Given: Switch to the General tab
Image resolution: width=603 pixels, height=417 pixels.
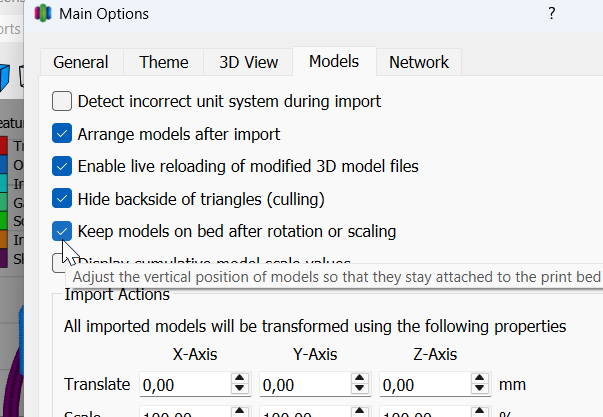Looking at the screenshot, I should coord(81,62).
